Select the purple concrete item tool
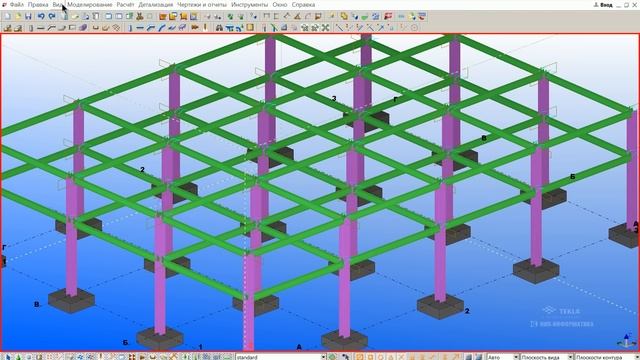Viewport: 640px width, 360px height. click(x=83, y=28)
